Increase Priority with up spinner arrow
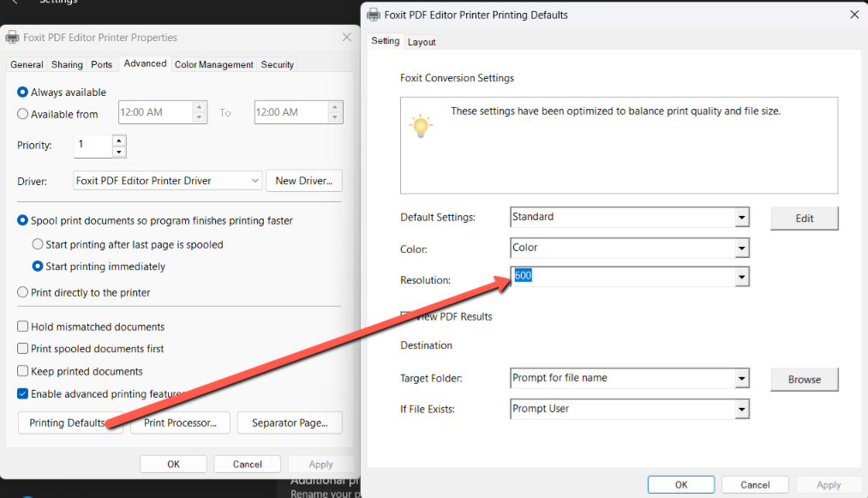This screenshot has width=868, height=498. pos(119,141)
